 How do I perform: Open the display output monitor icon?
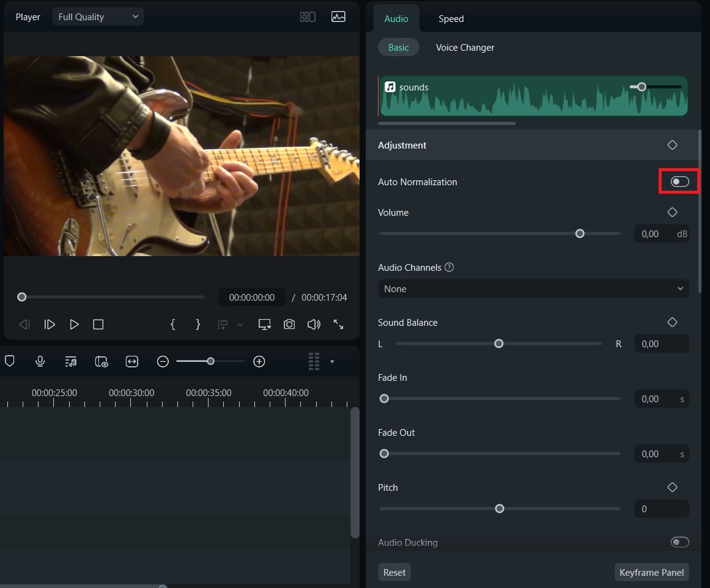264,325
